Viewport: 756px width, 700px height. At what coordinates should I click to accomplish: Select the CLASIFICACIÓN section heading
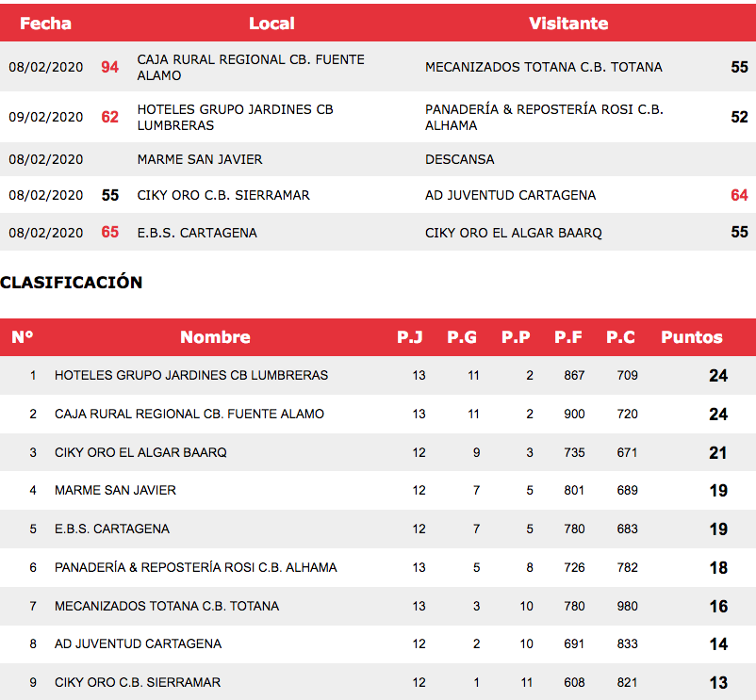[72, 283]
